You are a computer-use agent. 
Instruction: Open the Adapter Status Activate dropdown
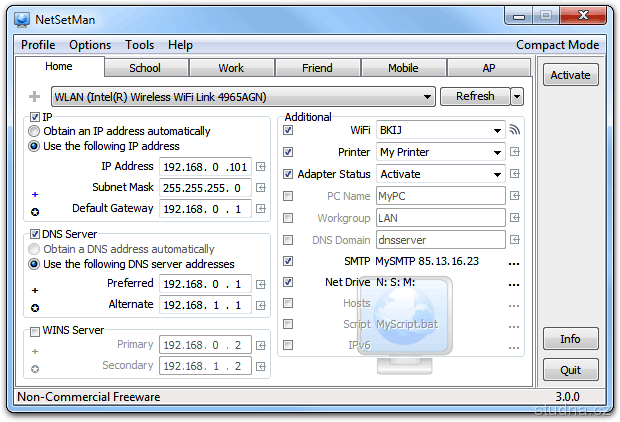[440, 174]
